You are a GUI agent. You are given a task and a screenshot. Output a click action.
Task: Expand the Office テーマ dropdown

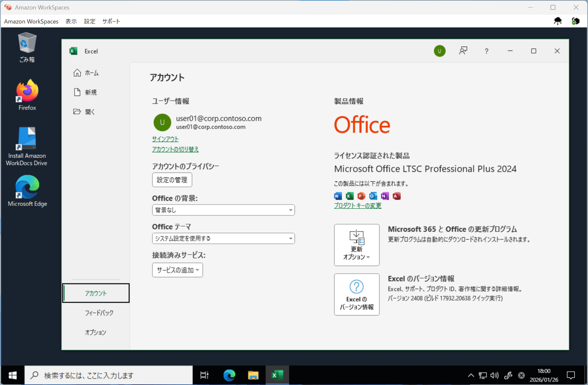(223, 238)
